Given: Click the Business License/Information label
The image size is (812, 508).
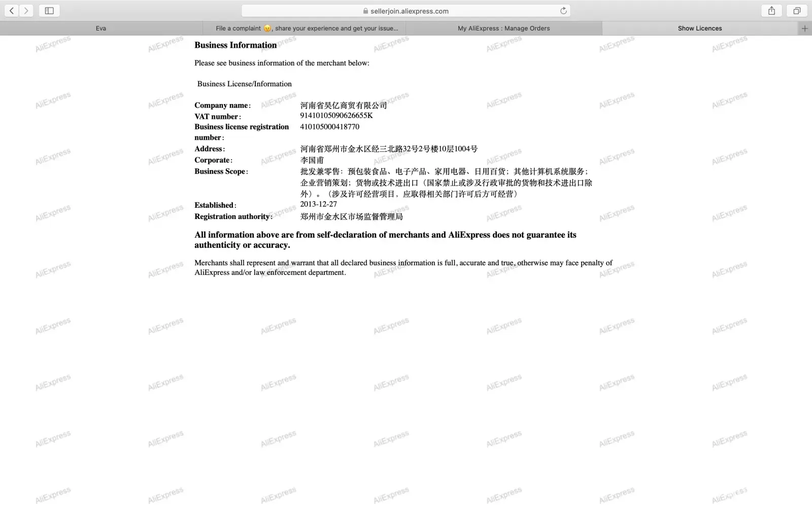Looking at the screenshot, I should tap(245, 84).
